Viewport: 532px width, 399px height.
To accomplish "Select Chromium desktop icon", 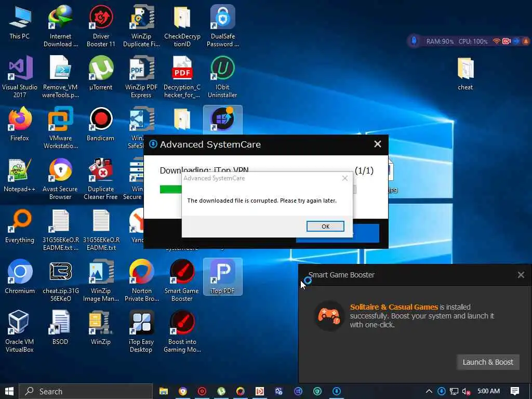I will click(20, 277).
